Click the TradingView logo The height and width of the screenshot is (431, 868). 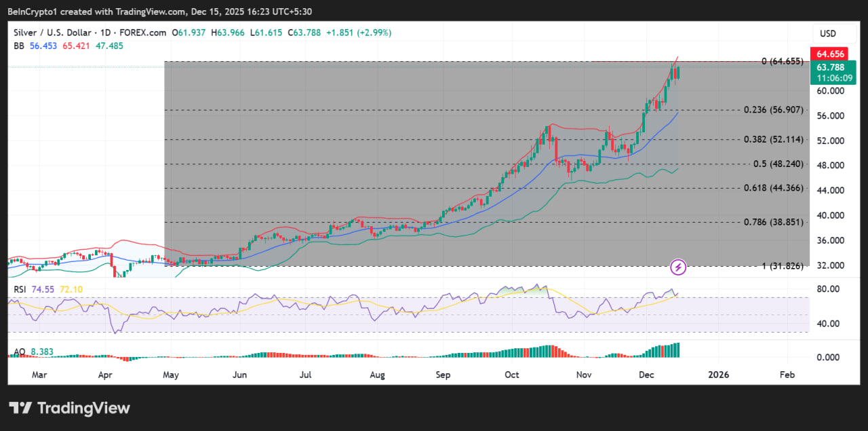click(x=69, y=408)
